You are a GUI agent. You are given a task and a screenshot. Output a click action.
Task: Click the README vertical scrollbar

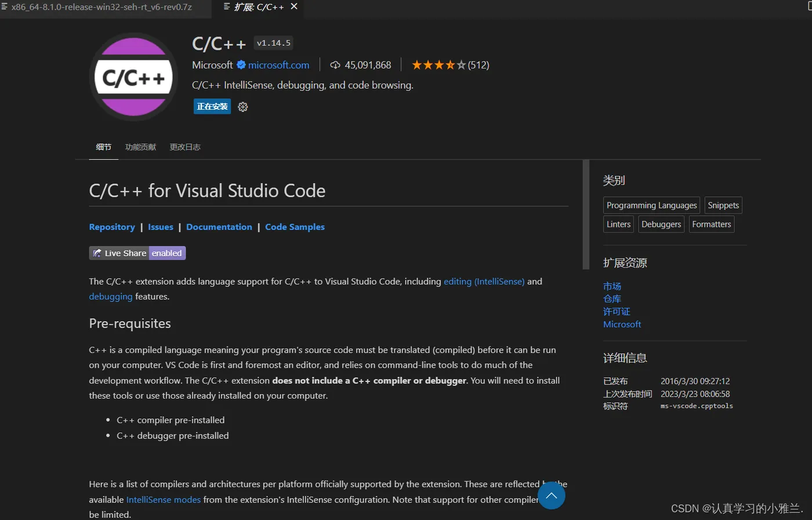tap(586, 215)
